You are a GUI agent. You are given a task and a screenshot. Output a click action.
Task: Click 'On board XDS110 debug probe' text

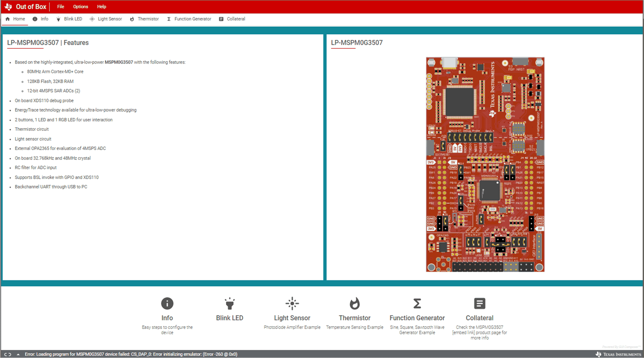pyautogui.click(x=44, y=100)
